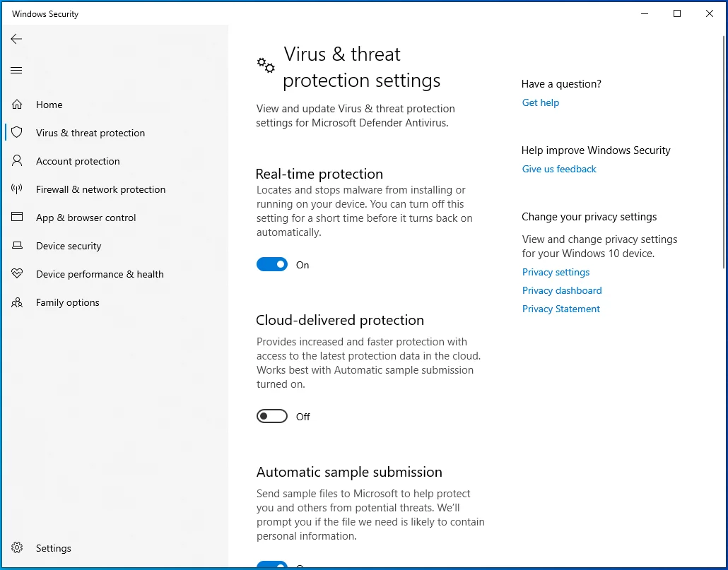Click the Privacy Statement link
Viewport: 728px width, 570px height.
tap(561, 309)
